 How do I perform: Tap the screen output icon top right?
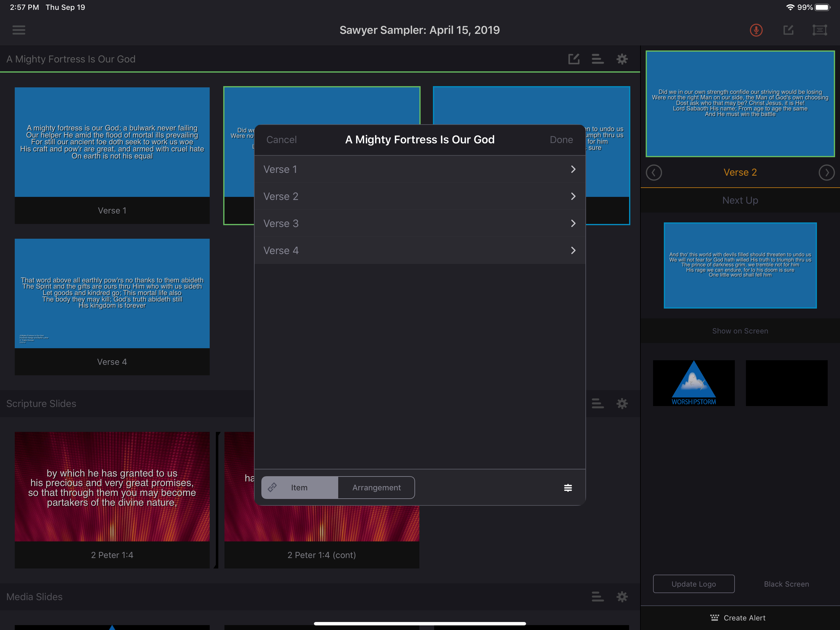coord(819,30)
